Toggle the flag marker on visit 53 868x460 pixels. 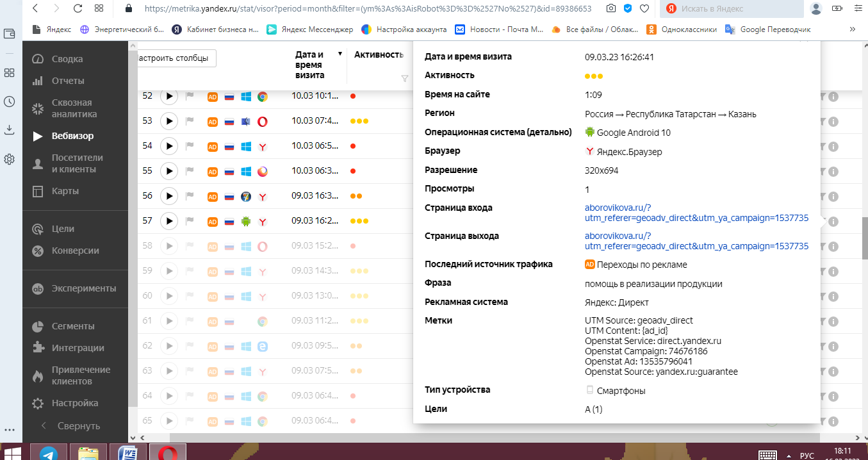[x=190, y=121]
